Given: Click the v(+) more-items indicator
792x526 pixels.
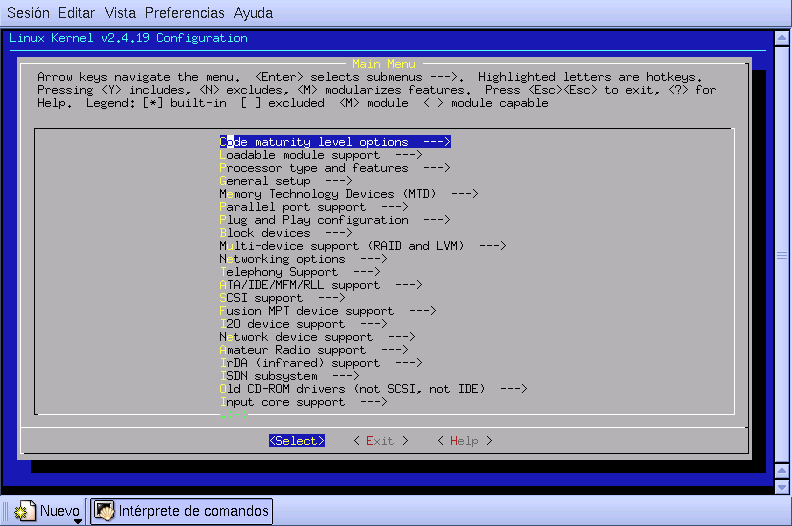Looking at the screenshot, I should point(233,415).
